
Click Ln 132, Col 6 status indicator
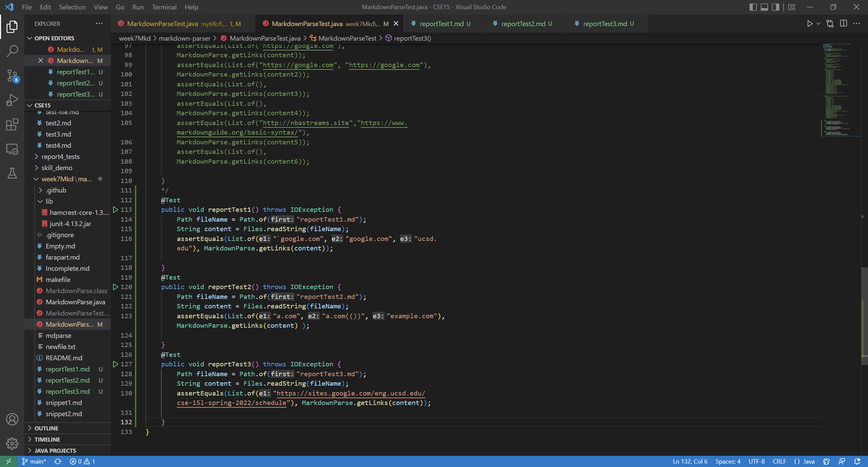(x=690, y=461)
